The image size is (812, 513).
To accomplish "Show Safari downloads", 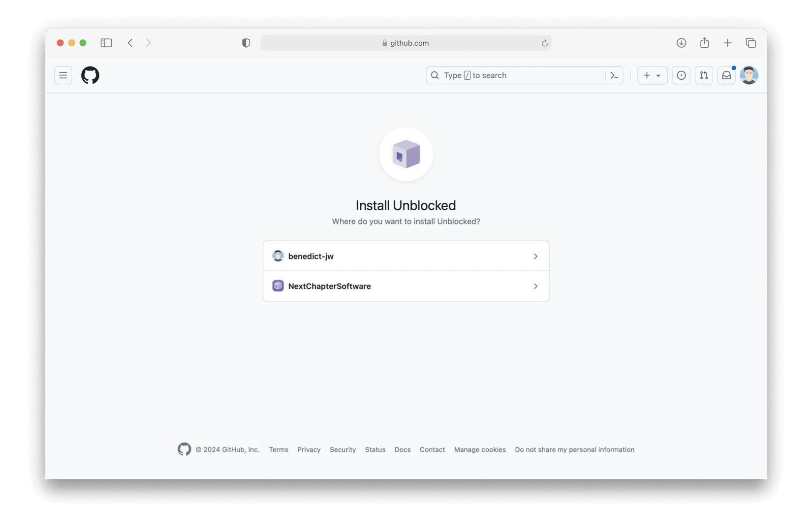I will [681, 43].
